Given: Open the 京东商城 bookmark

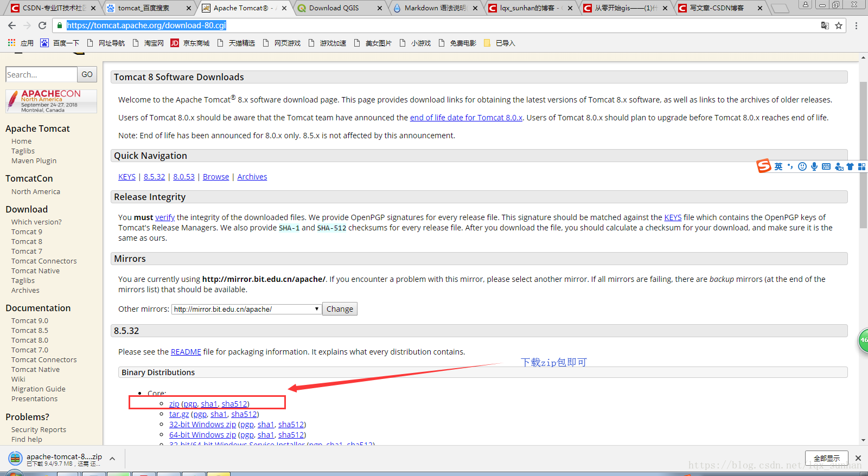Looking at the screenshot, I should coord(190,43).
